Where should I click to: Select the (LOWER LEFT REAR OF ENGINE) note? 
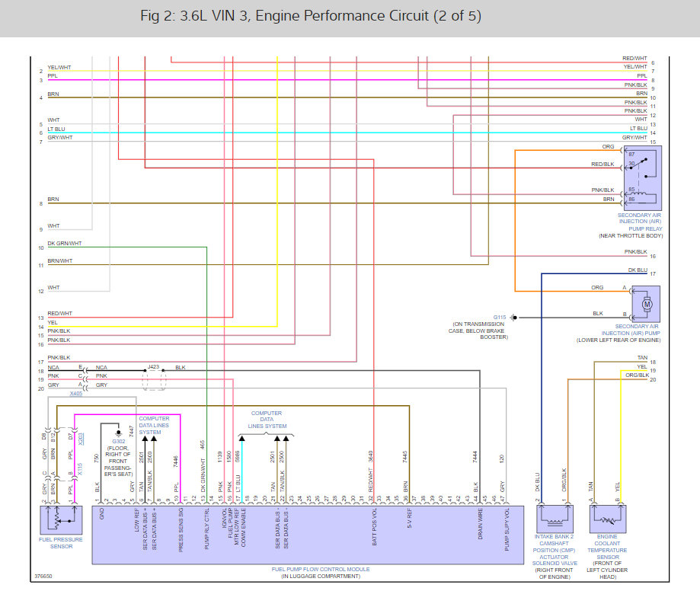pos(618,340)
